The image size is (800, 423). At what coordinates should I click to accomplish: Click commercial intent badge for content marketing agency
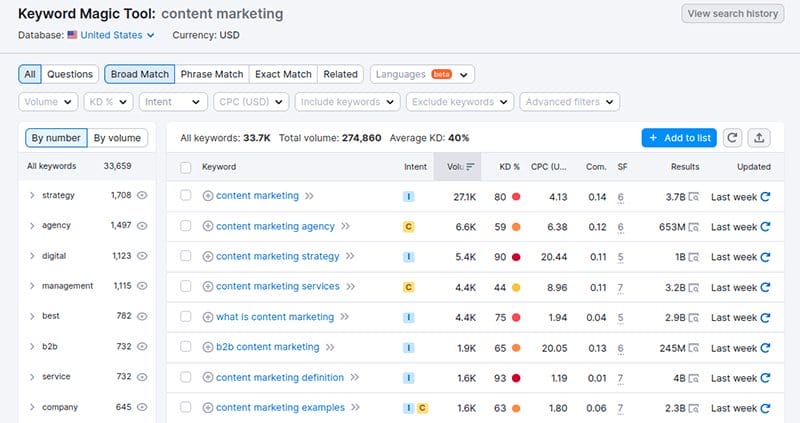pos(408,227)
